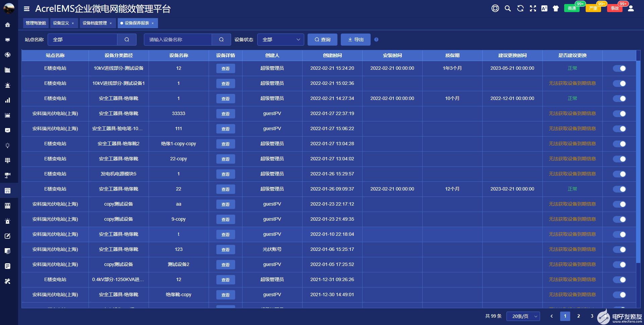Close the 设备保养报表 tab
The image size is (644, 325).
153,23
